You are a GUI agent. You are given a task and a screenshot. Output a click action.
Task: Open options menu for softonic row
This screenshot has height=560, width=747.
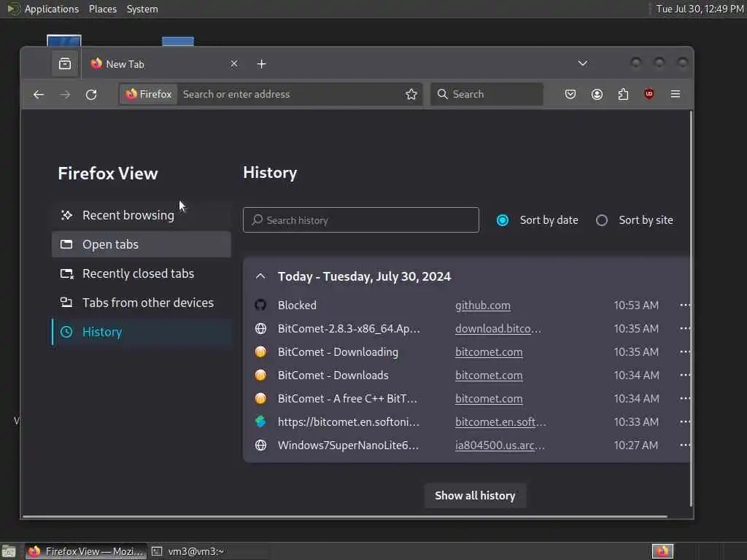684,422
